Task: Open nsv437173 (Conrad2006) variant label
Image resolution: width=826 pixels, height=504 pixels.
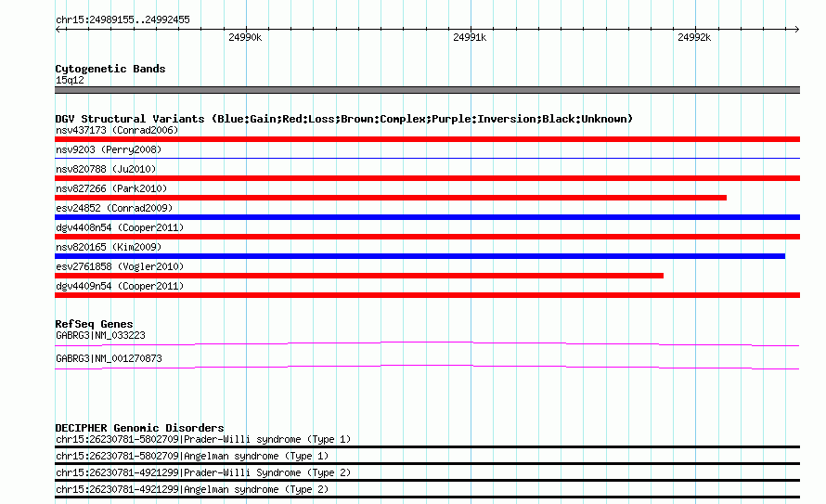Action: pos(117,130)
